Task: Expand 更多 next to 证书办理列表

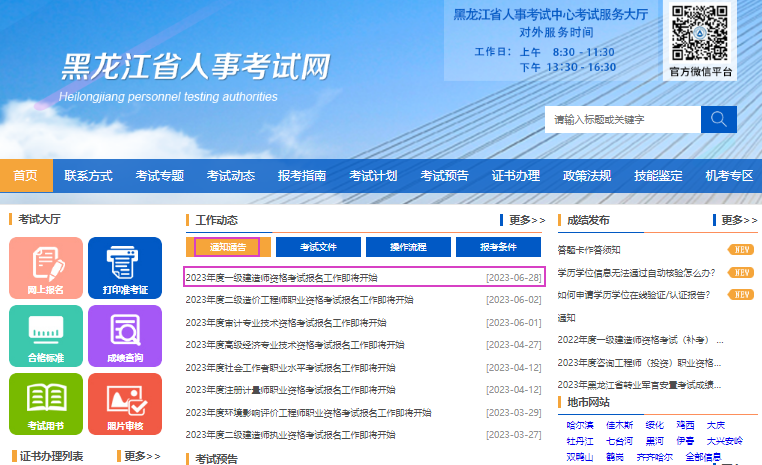Action: pyautogui.click(x=141, y=456)
